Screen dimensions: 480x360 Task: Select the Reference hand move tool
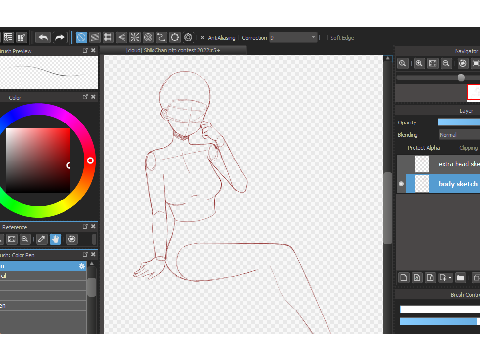pyautogui.click(x=56, y=239)
